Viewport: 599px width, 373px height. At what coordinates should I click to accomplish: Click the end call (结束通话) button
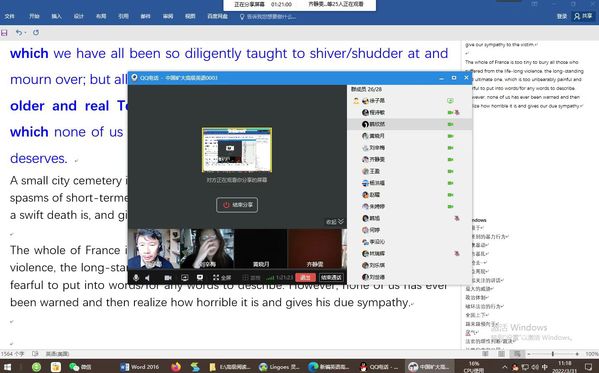click(331, 278)
